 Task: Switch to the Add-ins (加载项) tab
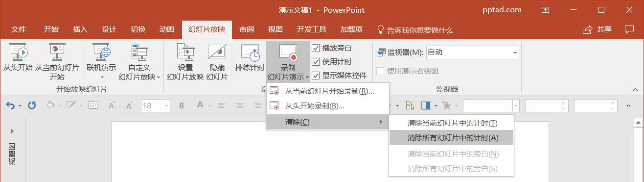[x=351, y=29]
